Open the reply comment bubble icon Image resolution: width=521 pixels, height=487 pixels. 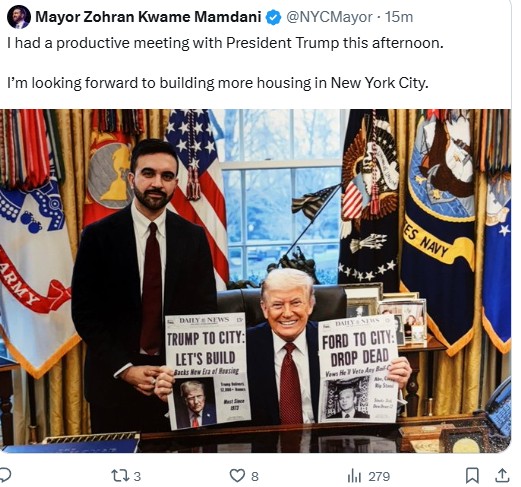click(5, 475)
